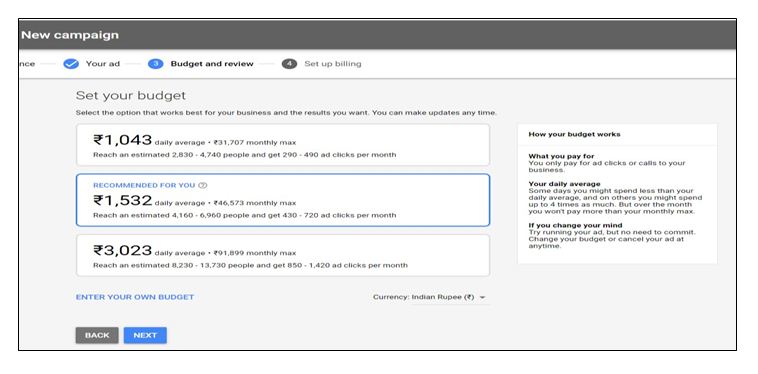Click the step 4 circle icon
The width and height of the screenshot is (758, 374).
point(289,64)
